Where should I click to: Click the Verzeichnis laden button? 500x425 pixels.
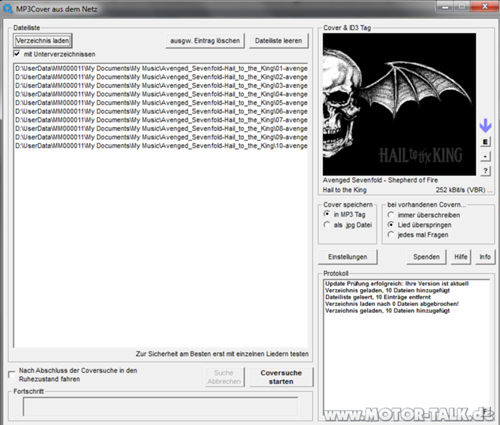point(43,41)
